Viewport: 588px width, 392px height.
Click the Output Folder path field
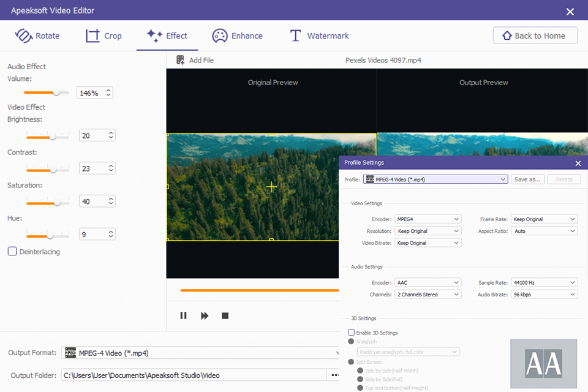click(194, 375)
